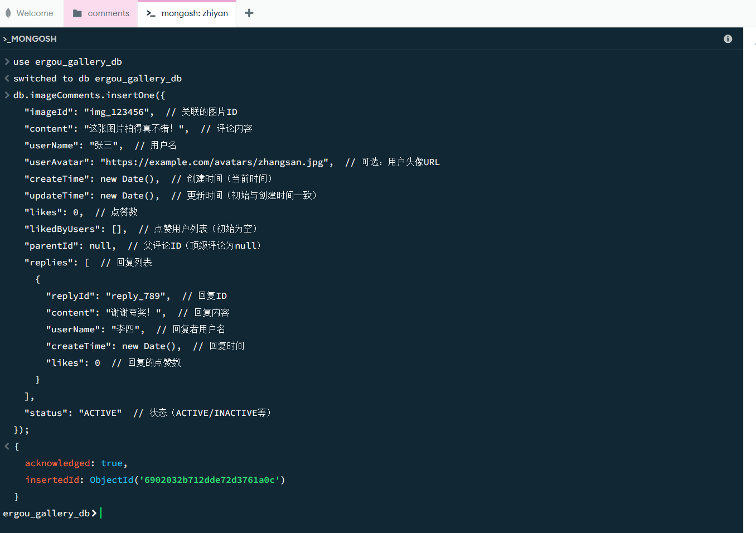Click the MongoDB leaf icon on Welcome tab
This screenshot has height=533, width=756.
tap(8, 13)
